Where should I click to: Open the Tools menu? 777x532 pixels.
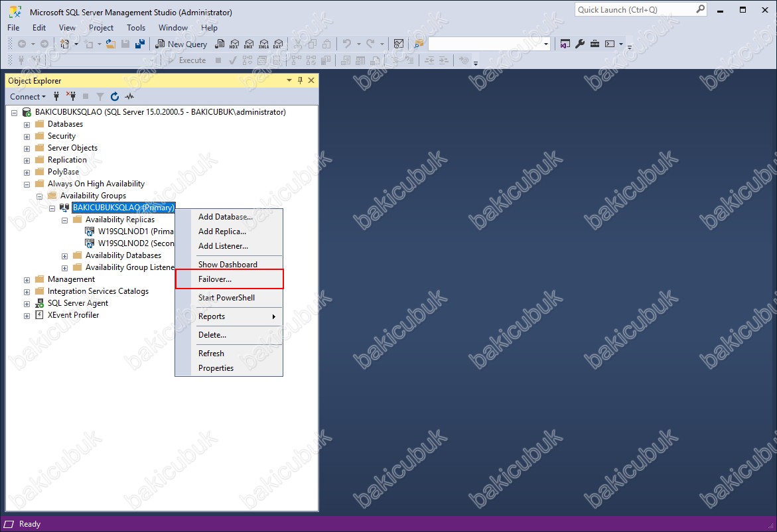point(136,28)
